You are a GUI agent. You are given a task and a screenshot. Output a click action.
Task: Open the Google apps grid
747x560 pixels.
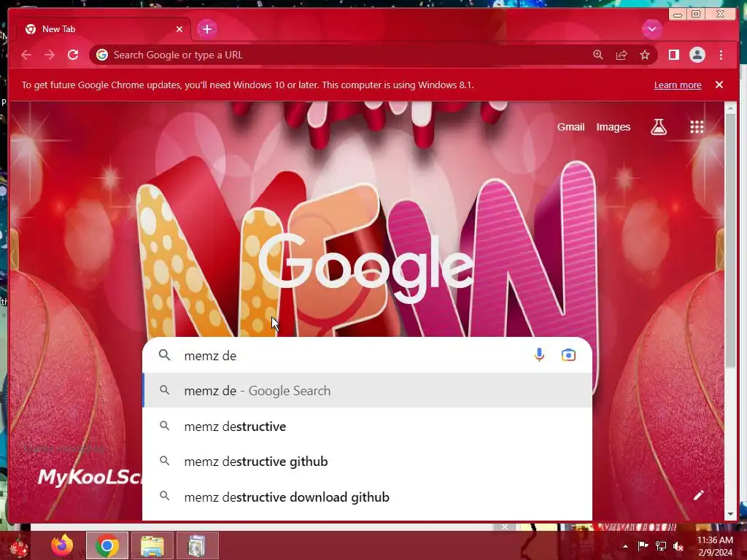point(697,127)
